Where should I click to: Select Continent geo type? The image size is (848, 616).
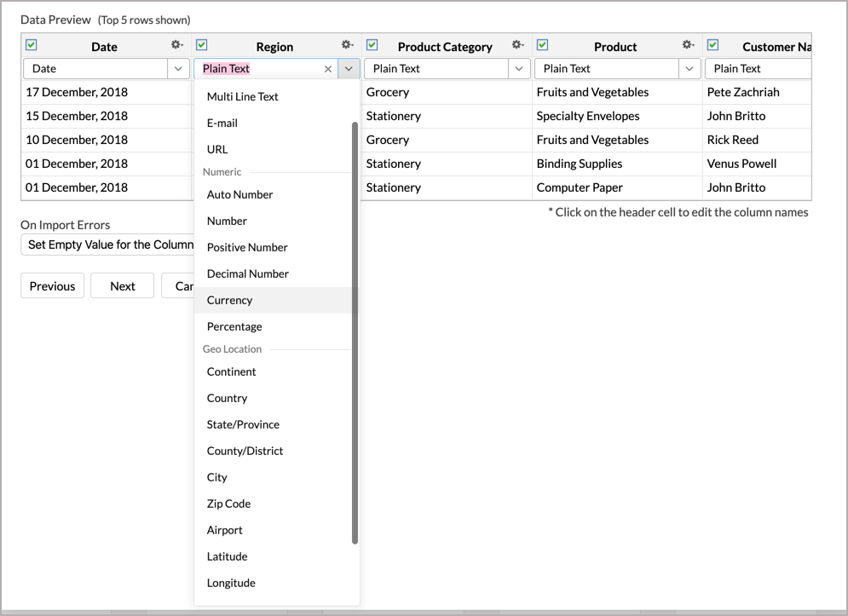click(273, 372)
